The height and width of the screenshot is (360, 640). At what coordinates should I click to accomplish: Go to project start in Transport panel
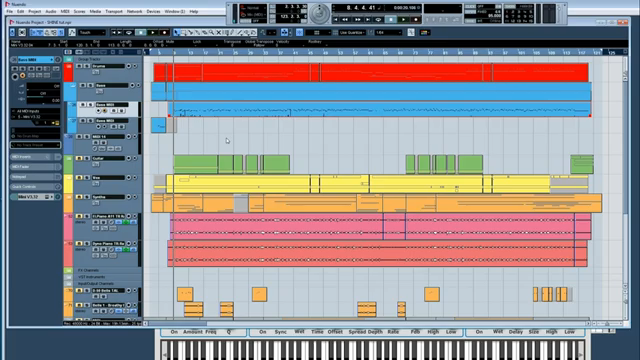click(336, 20)
